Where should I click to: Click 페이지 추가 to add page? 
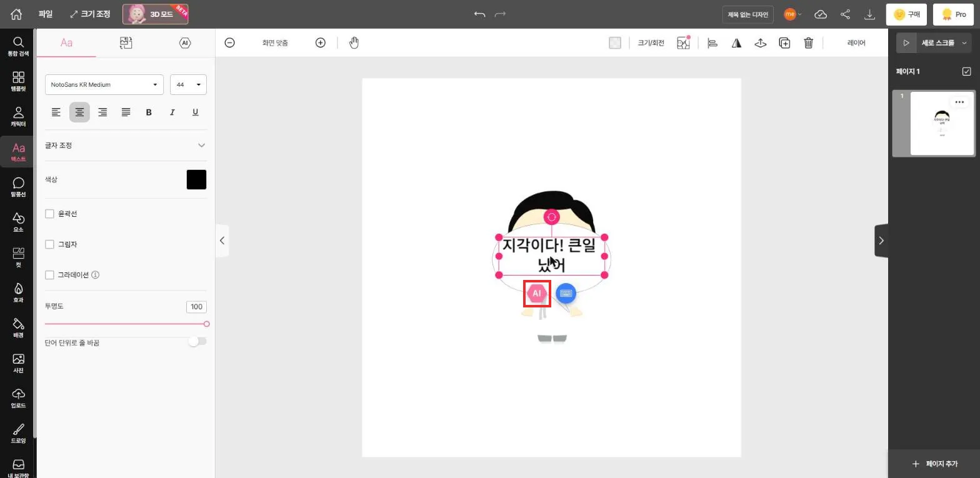(934, 464)
